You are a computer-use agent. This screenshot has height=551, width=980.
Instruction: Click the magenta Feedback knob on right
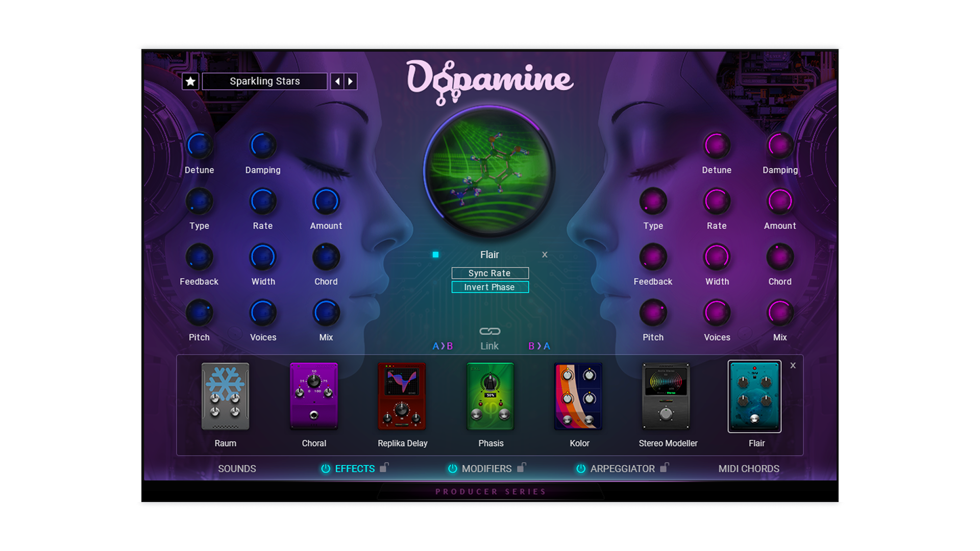(653, 257)
